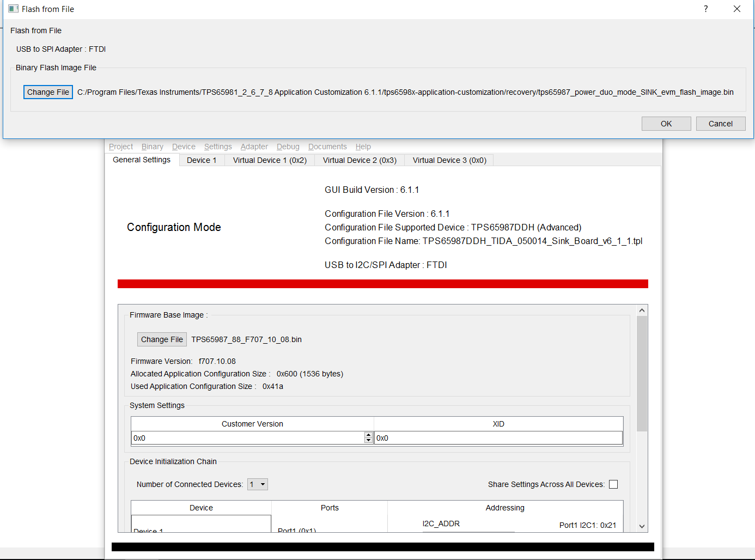Click Allocated Application Configuration Size value
Screen dimensions: 755x560
click(309, 374)
